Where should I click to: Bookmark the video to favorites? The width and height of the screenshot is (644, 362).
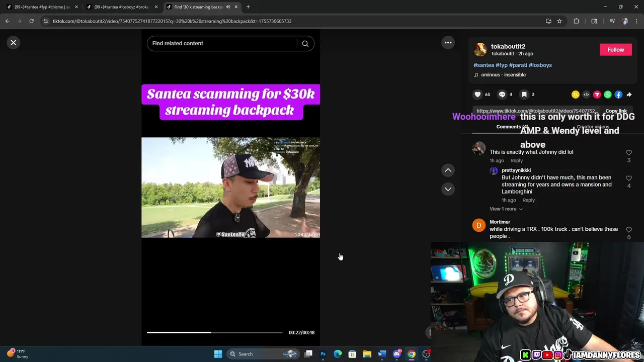tap(524, 95)
